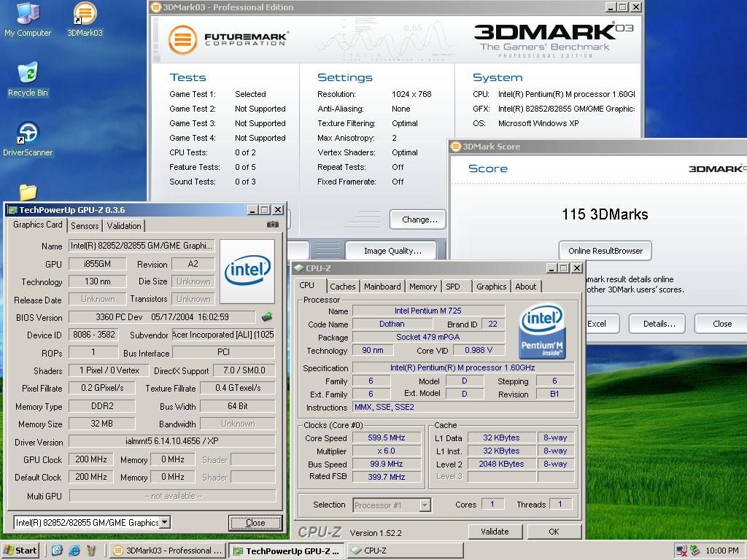Open the Start menu
This screenshot has height=560, width=747.
20,551
